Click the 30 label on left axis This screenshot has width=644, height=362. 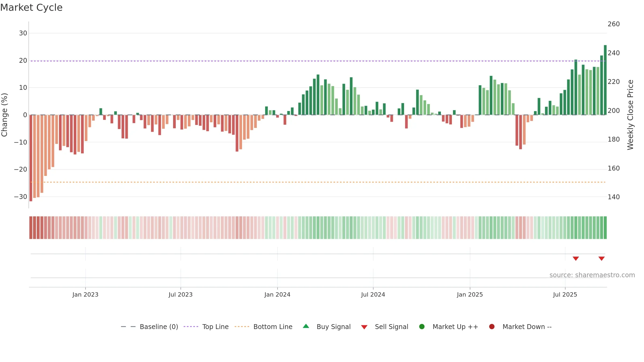(23, 33)
